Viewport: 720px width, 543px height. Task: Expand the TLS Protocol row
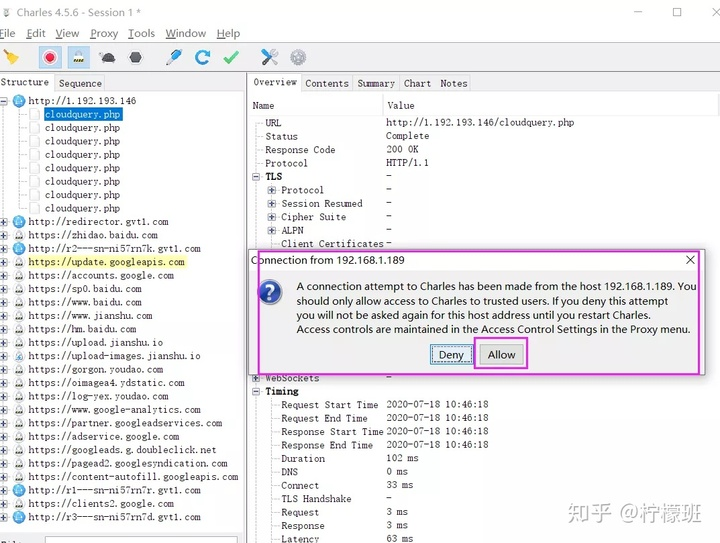pos(272,190)
